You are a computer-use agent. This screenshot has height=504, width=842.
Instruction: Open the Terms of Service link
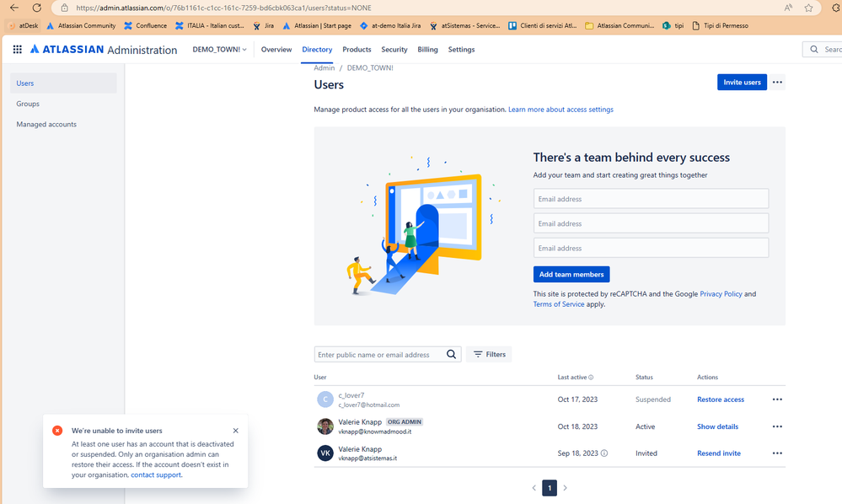(x=559, y=303)
